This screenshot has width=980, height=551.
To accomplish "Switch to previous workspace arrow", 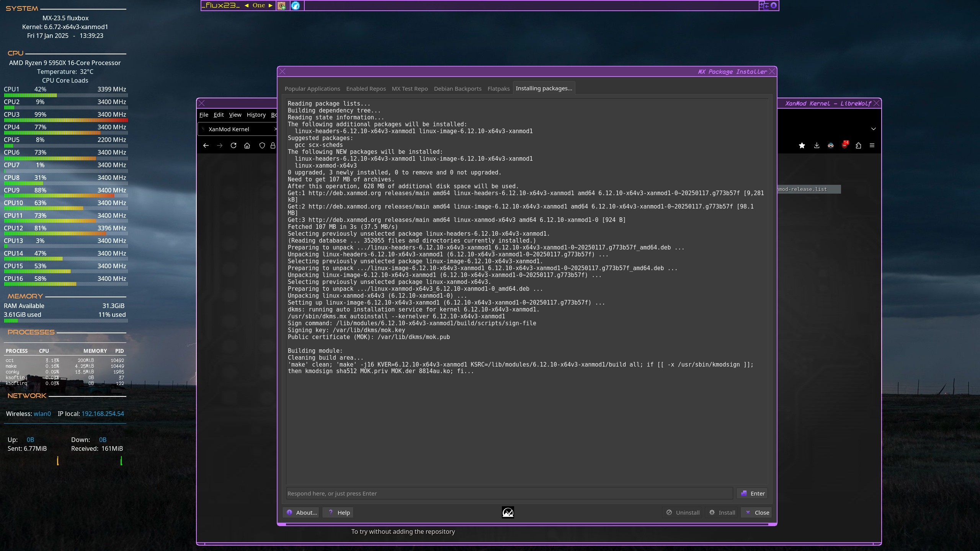I will point(247,5).
